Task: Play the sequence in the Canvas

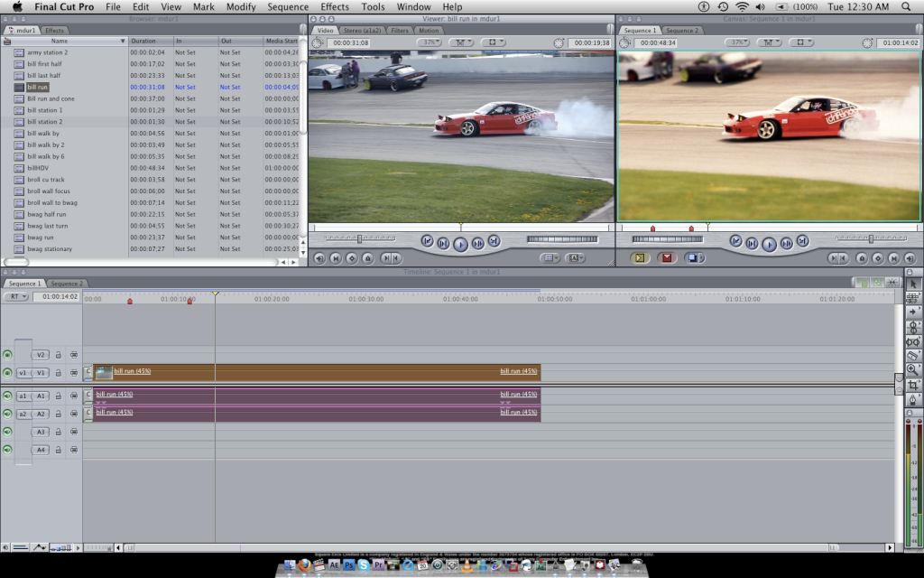Action: 769,244
